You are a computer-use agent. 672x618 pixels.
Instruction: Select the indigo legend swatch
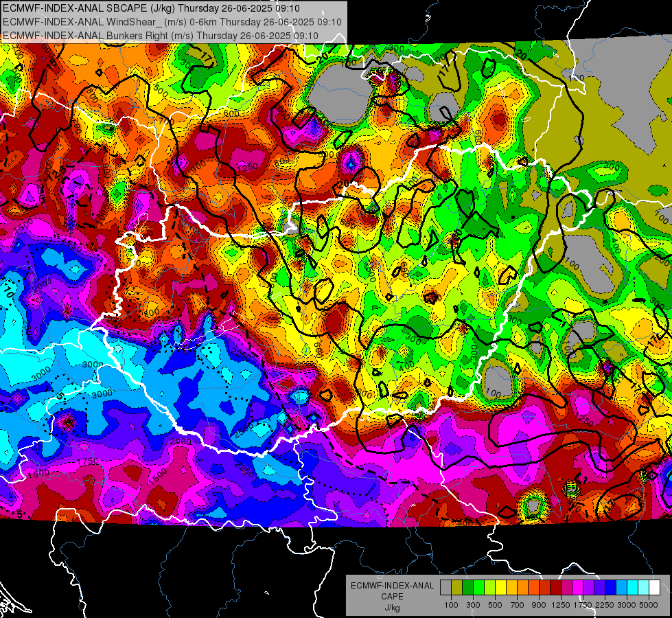pyautogui.click(x=599, y=587)
